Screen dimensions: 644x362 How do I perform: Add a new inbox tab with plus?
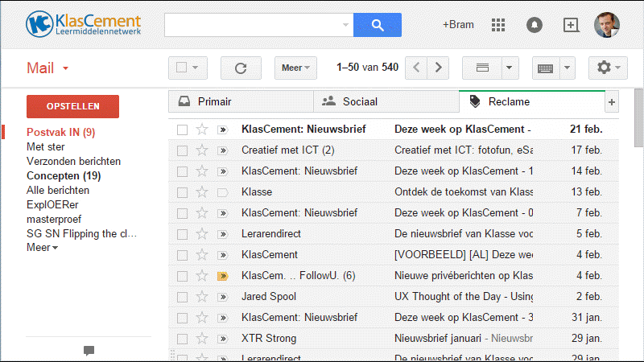pyautogui.click(x=612, y=102)
